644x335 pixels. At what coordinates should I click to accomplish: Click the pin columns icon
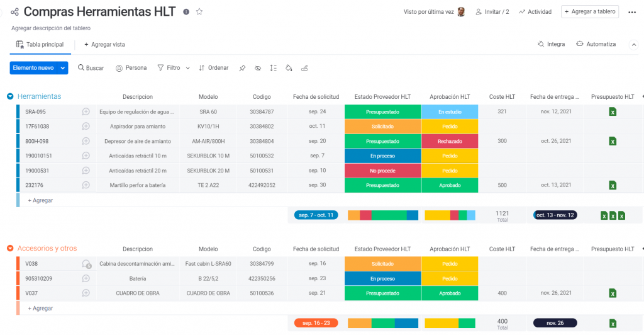coord(242,68)
